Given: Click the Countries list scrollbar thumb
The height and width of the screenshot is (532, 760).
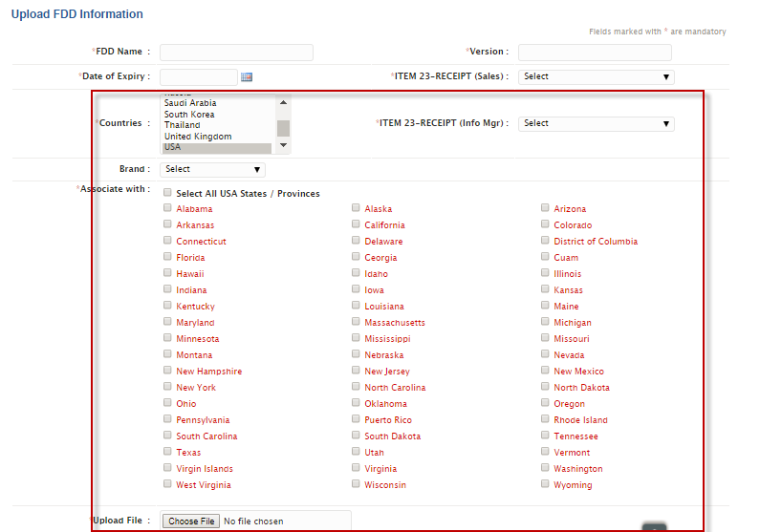Looking at the screenshot, I should click(283, 129).
